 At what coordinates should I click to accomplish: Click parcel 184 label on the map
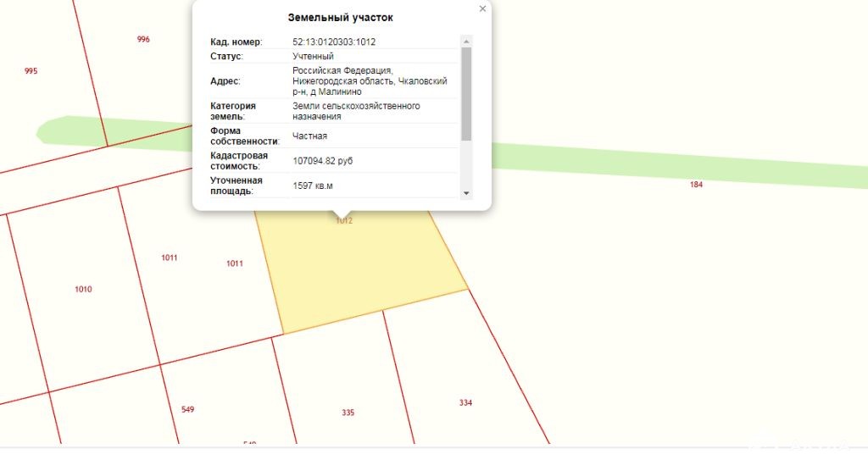pyautogui.click(x=696, y=185)
